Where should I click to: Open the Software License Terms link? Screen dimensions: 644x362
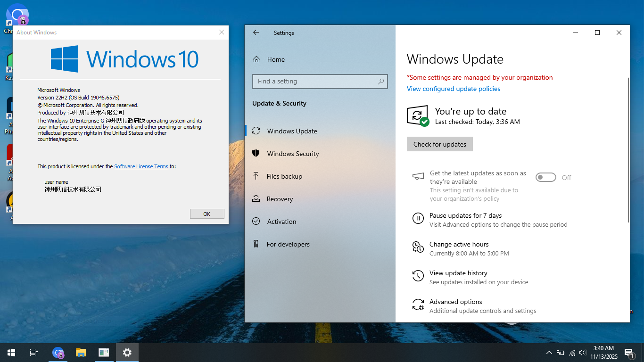tap(141, 166)
